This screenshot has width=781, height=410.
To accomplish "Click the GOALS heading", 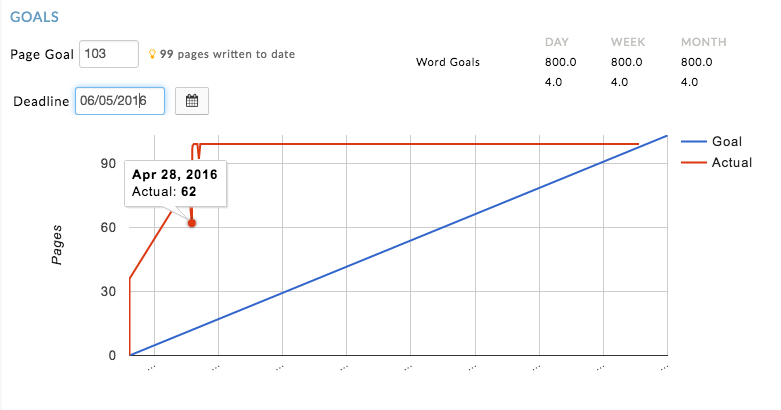I will 34,17.
